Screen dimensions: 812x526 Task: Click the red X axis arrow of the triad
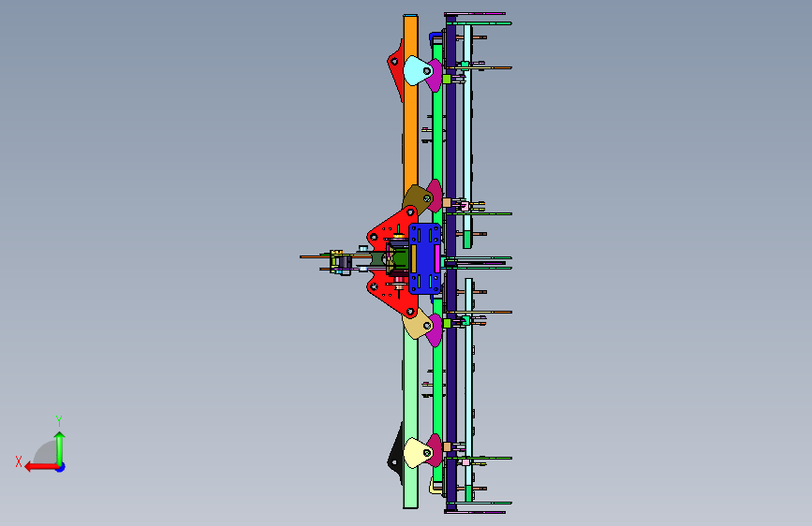(x=41, y=467)
